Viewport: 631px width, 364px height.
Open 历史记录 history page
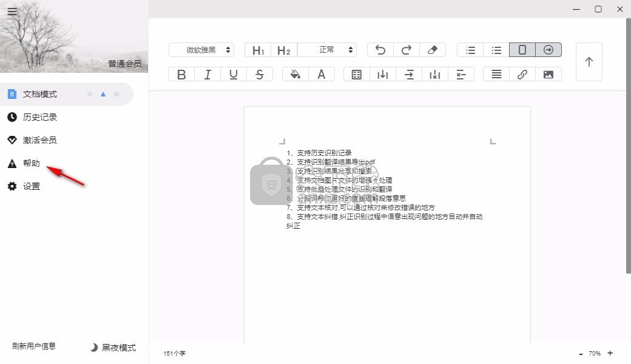(x=40, y=117)
